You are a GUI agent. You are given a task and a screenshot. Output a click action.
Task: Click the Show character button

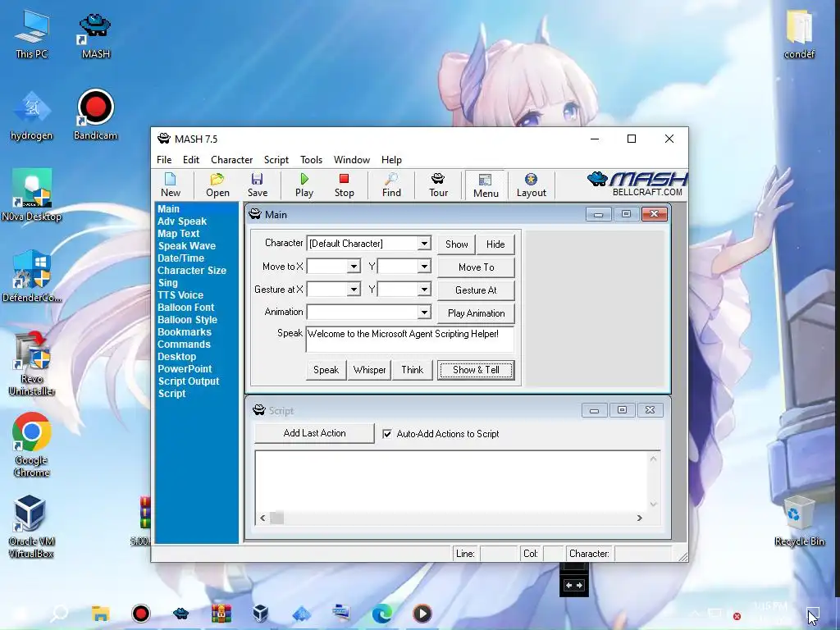(456, 244)
